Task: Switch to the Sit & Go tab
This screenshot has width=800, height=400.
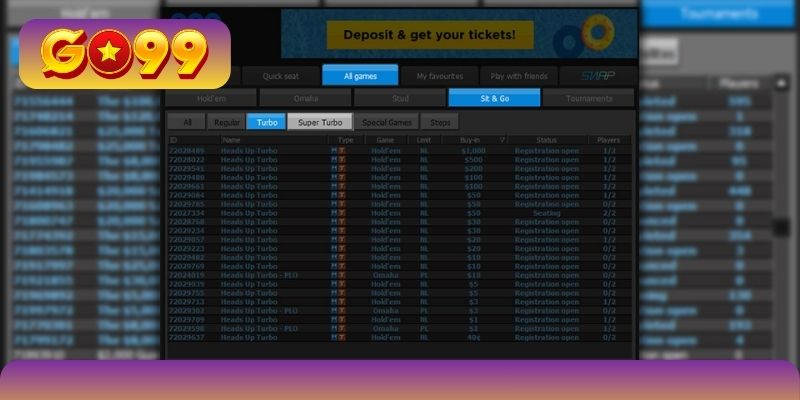Action: [494, 98]
